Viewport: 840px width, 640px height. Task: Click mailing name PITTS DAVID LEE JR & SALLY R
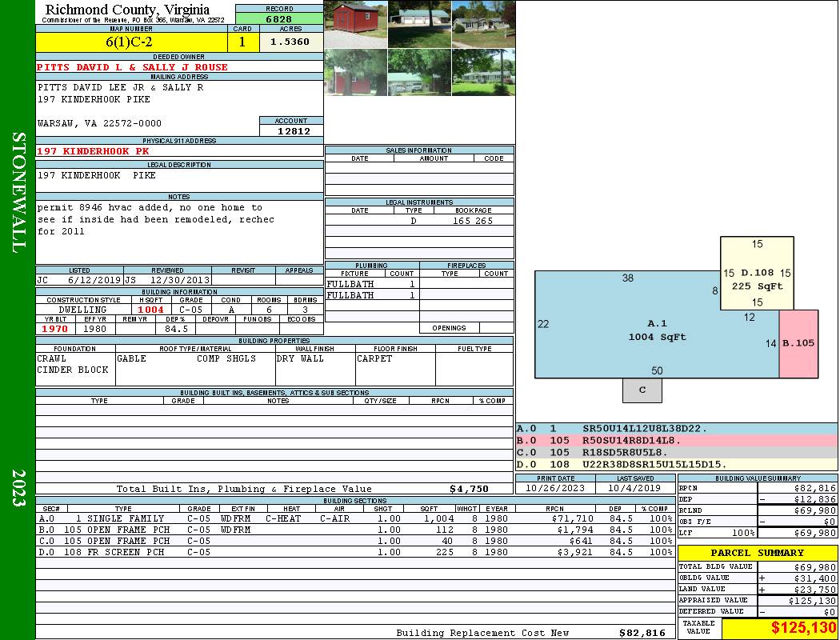coord(120,87)
